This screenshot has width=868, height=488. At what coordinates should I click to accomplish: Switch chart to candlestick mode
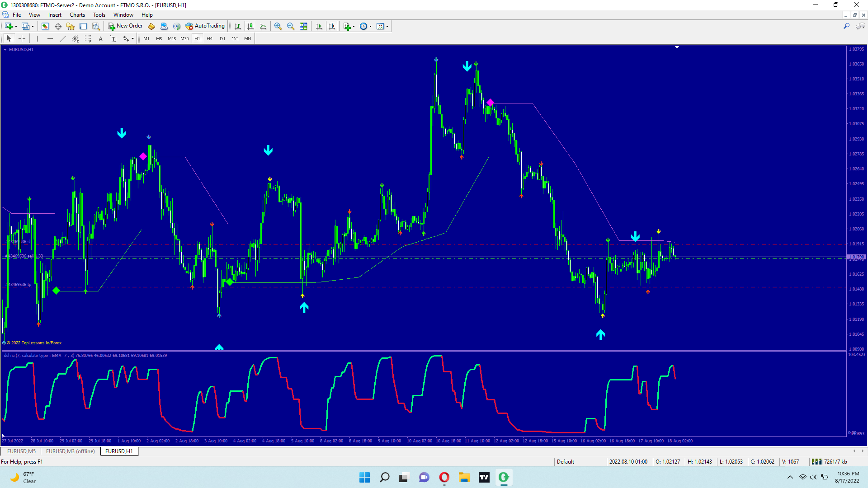[250, 26]
